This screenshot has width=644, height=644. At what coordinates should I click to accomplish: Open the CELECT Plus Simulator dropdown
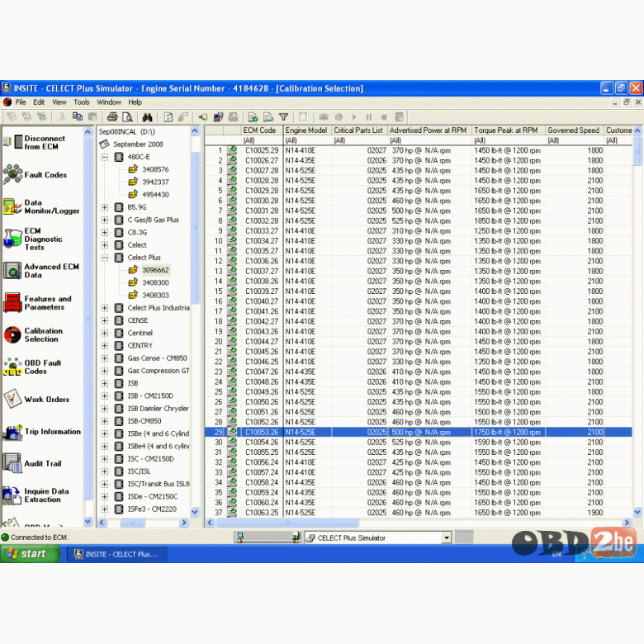click(447, 537)
